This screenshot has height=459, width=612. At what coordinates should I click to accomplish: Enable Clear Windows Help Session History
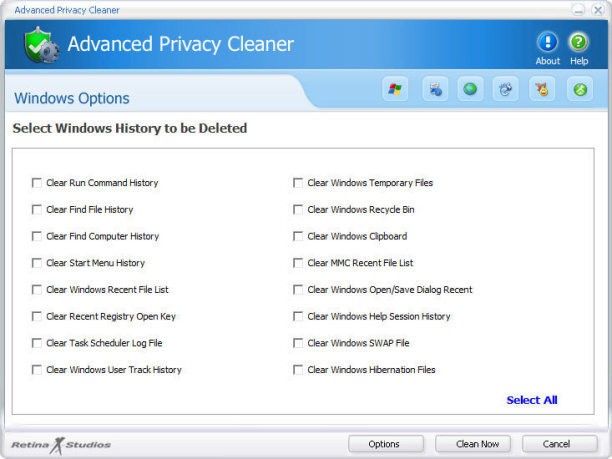click(298, 316)
